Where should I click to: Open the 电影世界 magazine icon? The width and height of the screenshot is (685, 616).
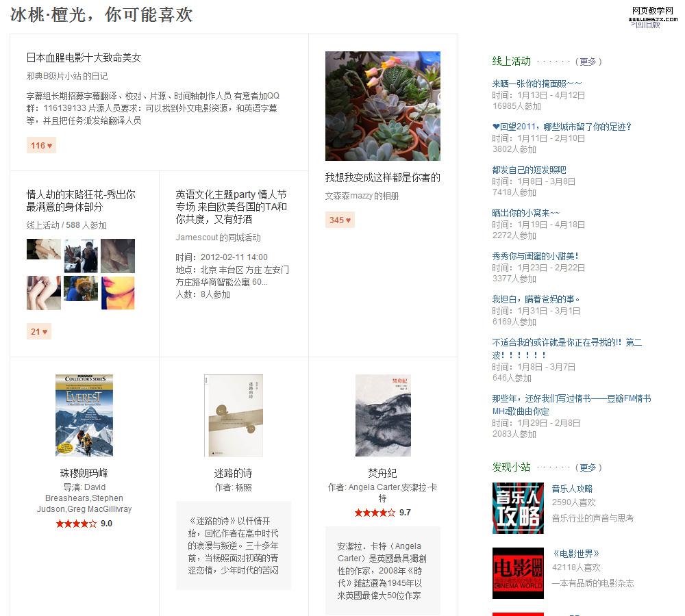518,572
